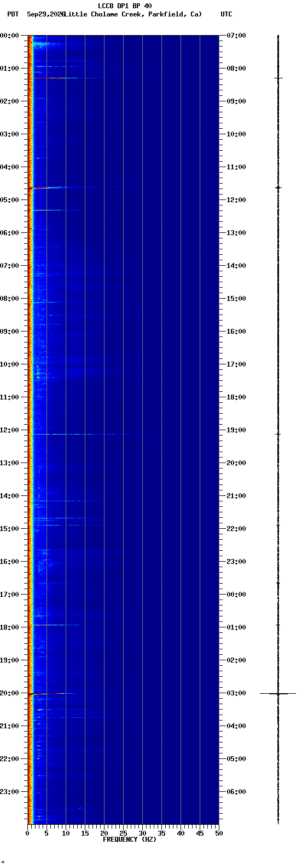The image size is (302, 868).
Task: Select the '0' frequency tick label
Action: click(x=28, y=833)
